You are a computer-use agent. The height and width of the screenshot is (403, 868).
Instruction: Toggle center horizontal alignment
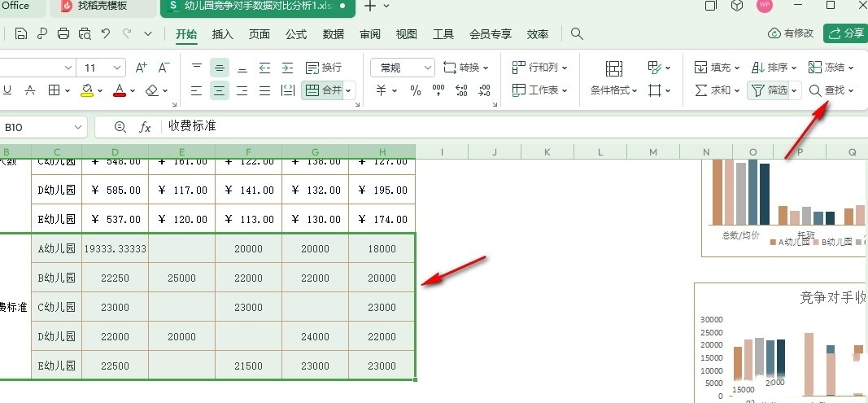[x=219, y=90]
